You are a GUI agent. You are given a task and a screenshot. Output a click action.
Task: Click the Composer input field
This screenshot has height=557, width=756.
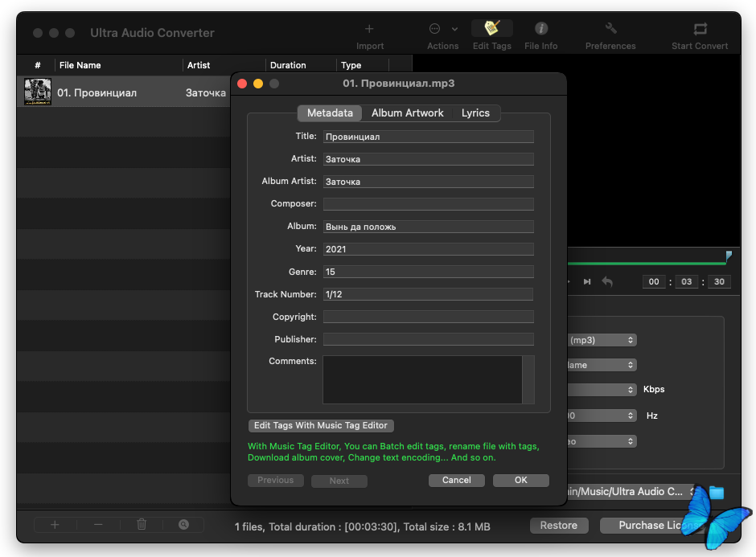428,204
